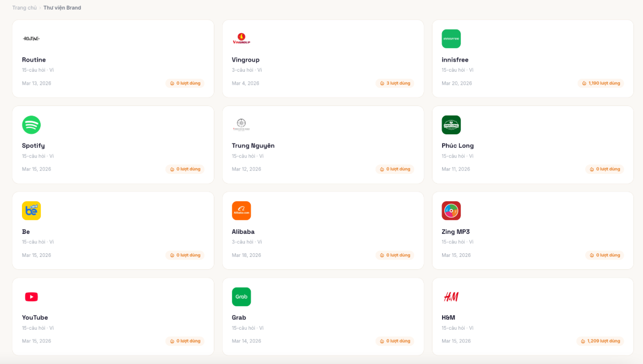The width and height of the screenshot is (643, 364).
Task: Click the usage badge on Trung Nguyên card
Action: click(395, 169)
